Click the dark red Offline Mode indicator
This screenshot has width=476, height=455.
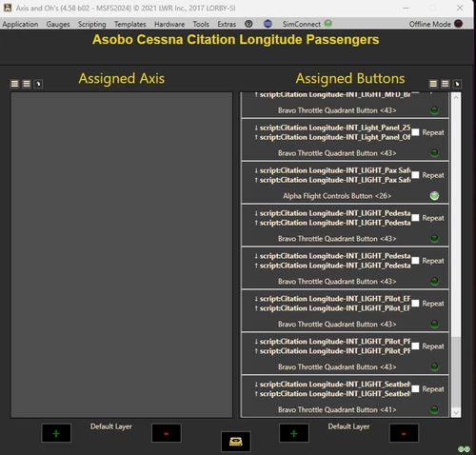tap(458, 24)
